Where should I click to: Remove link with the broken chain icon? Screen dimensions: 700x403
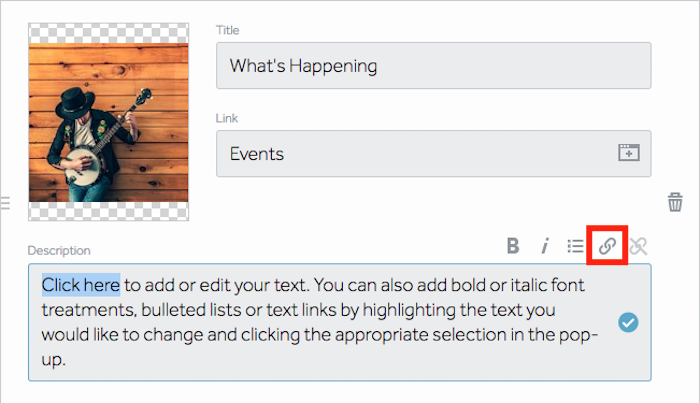tap(638, 246)
